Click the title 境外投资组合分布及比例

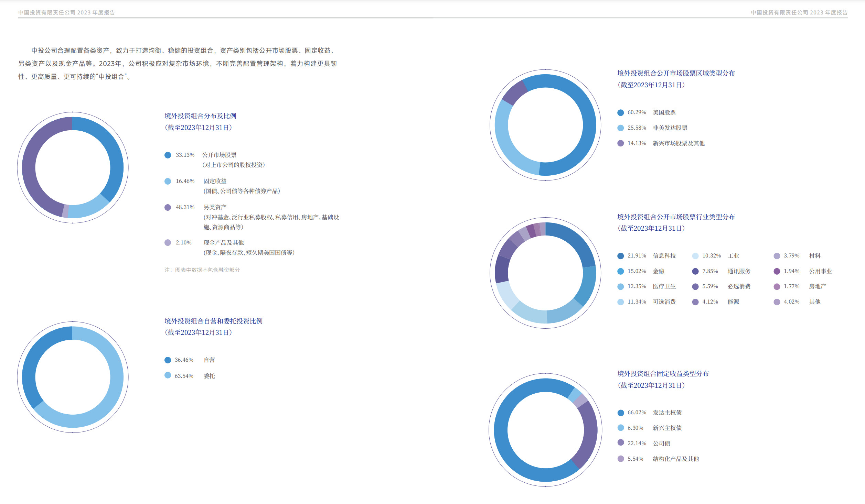click(x=200, y=116)
